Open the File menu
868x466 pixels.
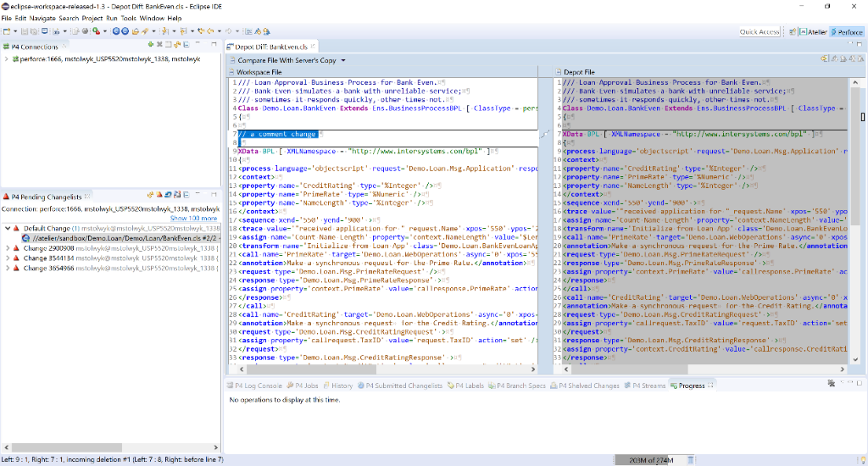tap(6, 19)
